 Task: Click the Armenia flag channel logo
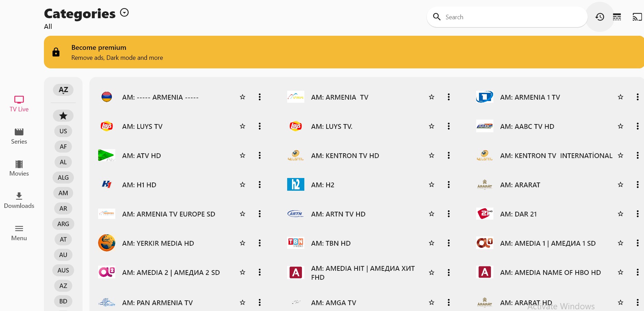click(x=107, y=97)
